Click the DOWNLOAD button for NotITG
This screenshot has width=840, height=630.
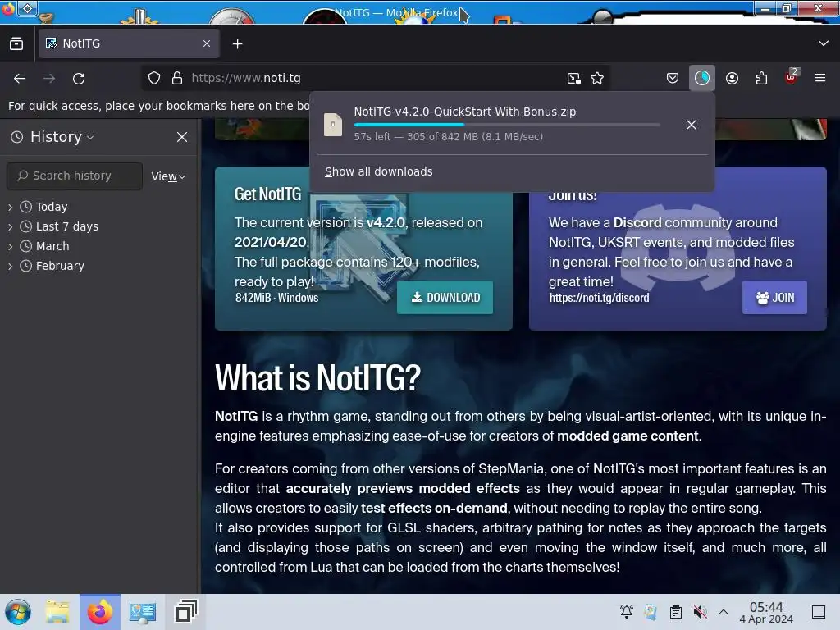coord(445,297)
